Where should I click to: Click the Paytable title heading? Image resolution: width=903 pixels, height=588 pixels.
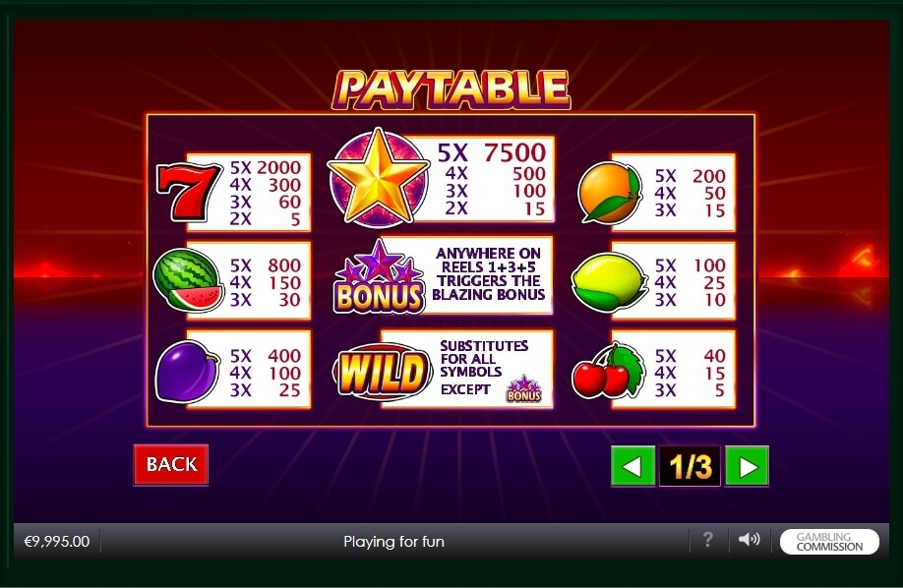(451, 89)
